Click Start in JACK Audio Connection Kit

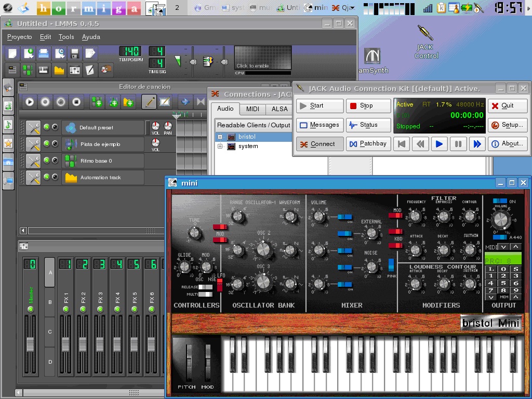tap(320, 106)
